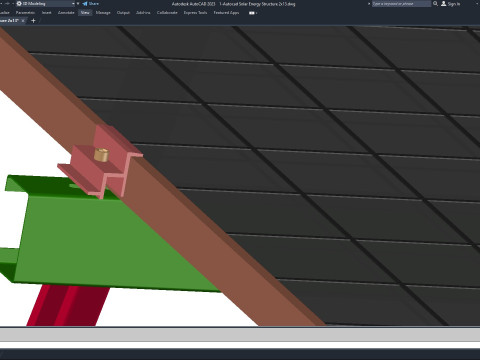Close the current drawing file tab
Screen dimensions: 480x360
point(23,21)
